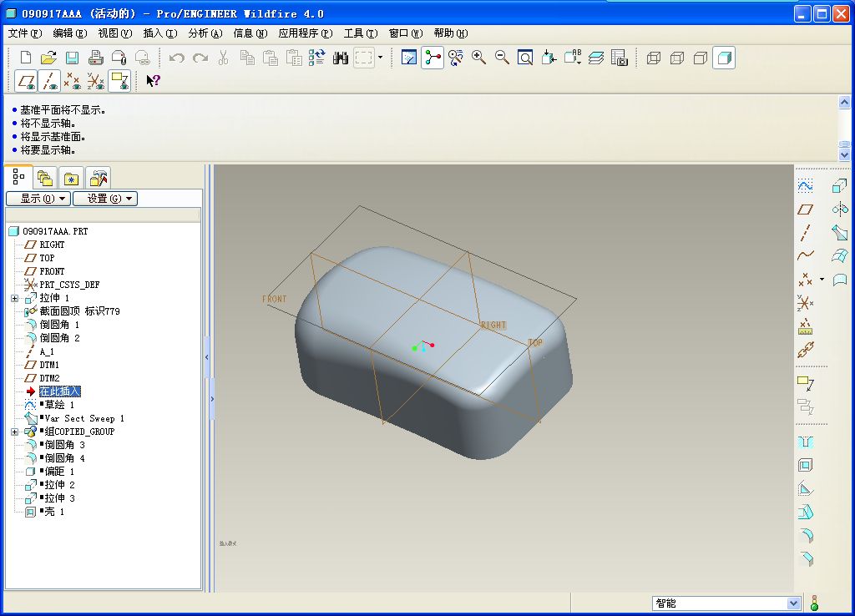Open the datum point tool flyout arrow
This screenshot has width=855, height=616.
(822, 279)
